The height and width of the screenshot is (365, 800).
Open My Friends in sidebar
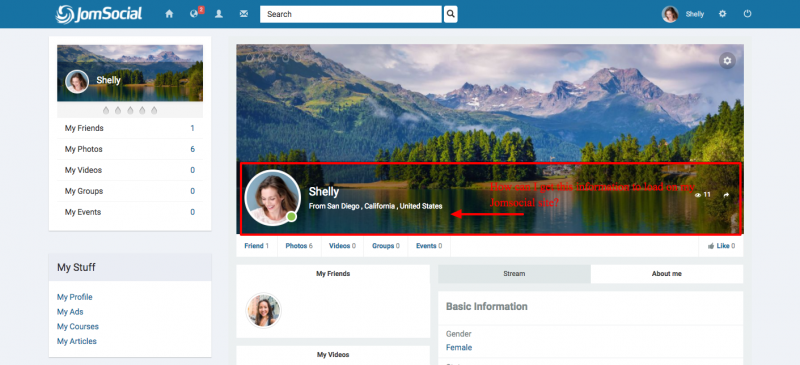(130, 128)
